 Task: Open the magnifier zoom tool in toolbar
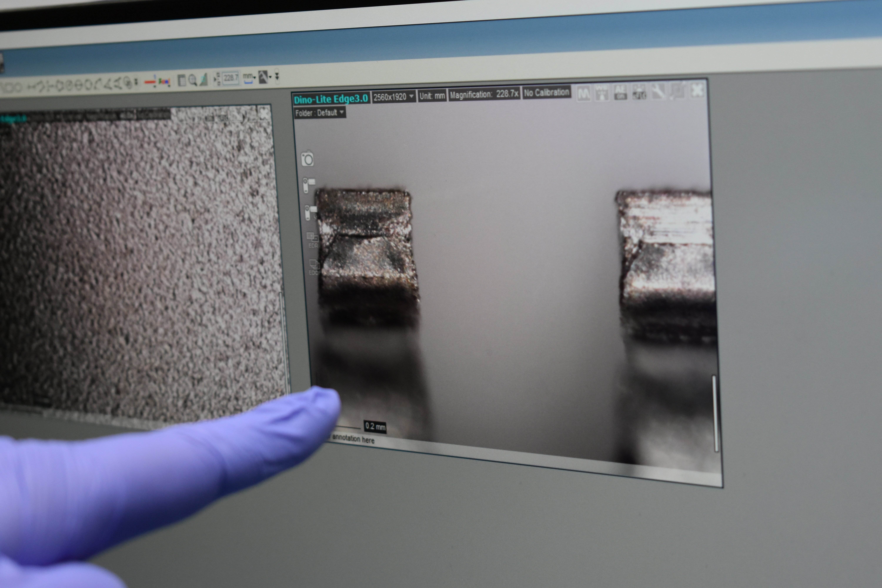(193, 80)
